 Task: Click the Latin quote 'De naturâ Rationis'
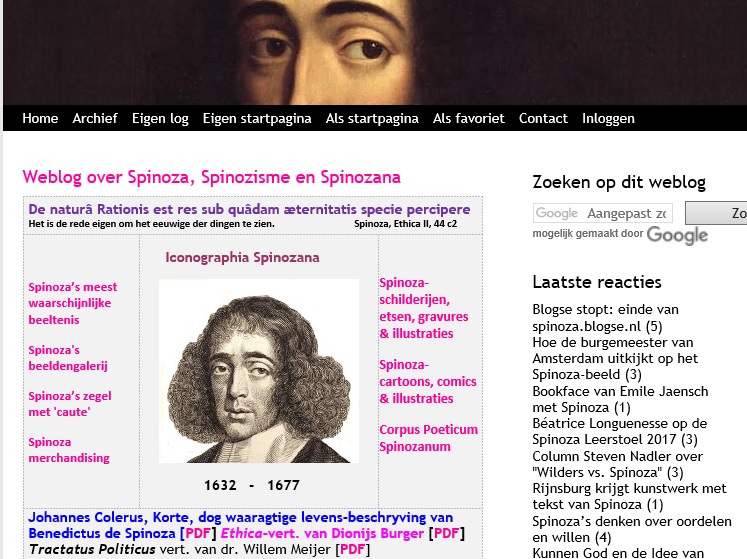coord(249,209)
